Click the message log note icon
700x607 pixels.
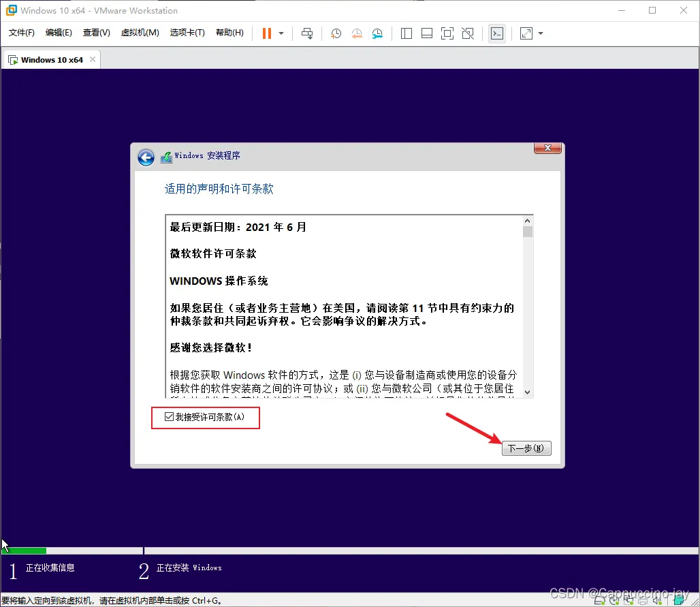[x=679, y=601]
